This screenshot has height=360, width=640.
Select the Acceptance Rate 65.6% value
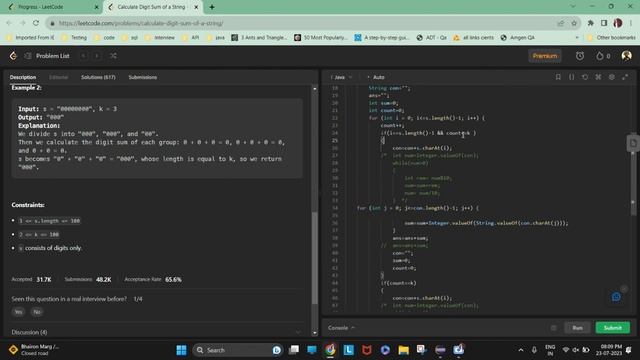173,280
